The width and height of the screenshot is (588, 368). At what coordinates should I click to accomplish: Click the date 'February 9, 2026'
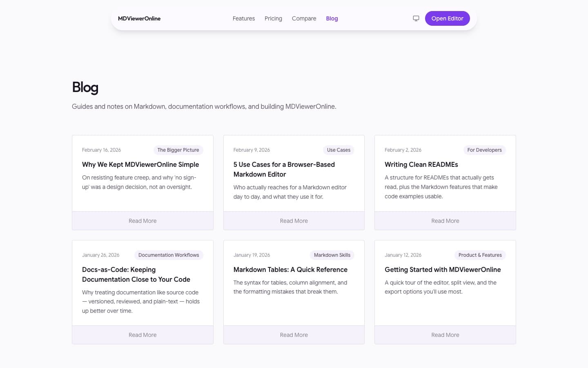coord(252,150)
